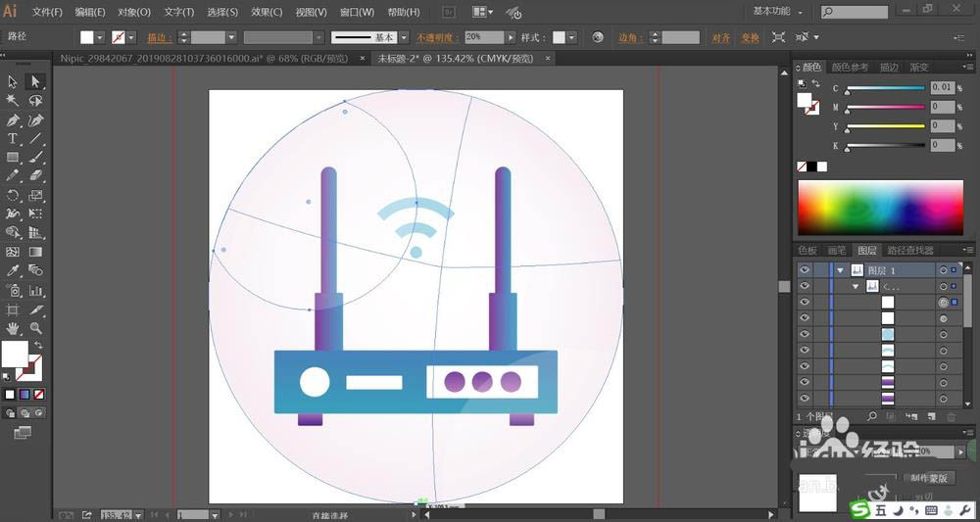The height and width of the screenshot is (522, 980).
Task: Open the 样式 graphic style dropdown
Action: click(x=572, y=37)
